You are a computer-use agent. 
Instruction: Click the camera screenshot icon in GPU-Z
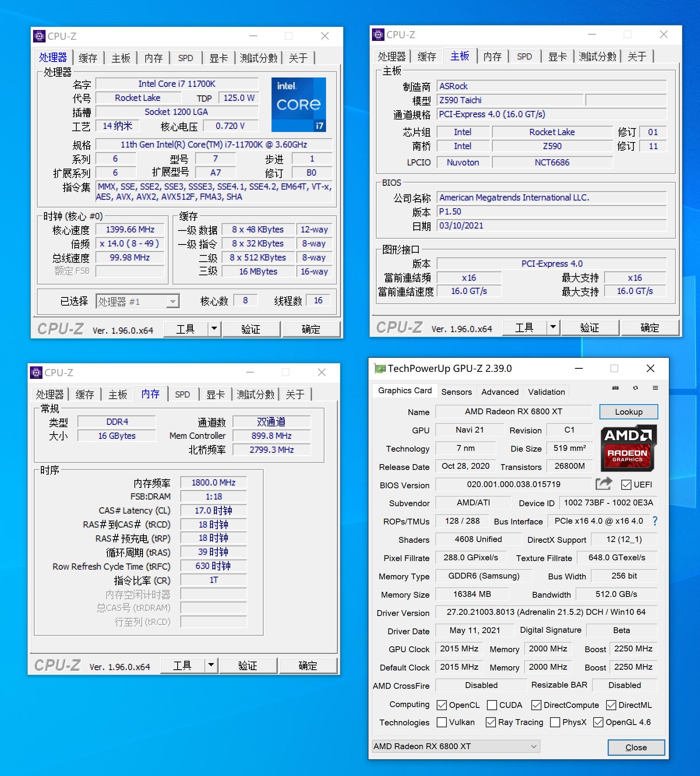pyautogui.click(x=615, y=388)
